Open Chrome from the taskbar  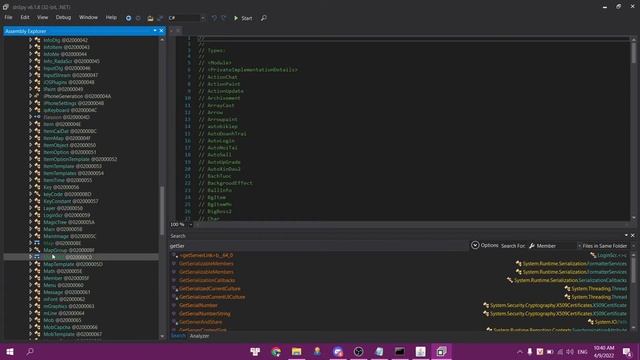pos(276,351)
